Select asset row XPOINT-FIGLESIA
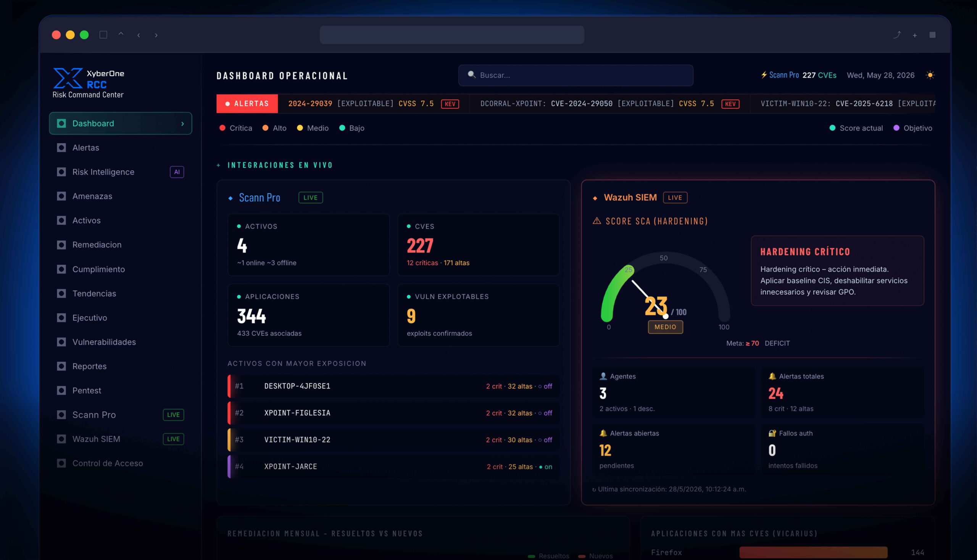This screenshot has height=560, width=977. point(393,413)
